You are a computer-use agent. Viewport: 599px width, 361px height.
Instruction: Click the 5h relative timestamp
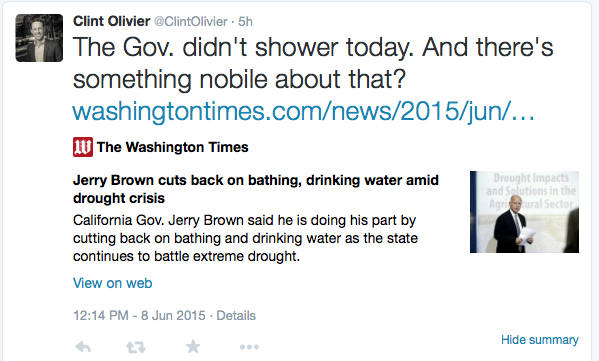(x=245, y=21)
